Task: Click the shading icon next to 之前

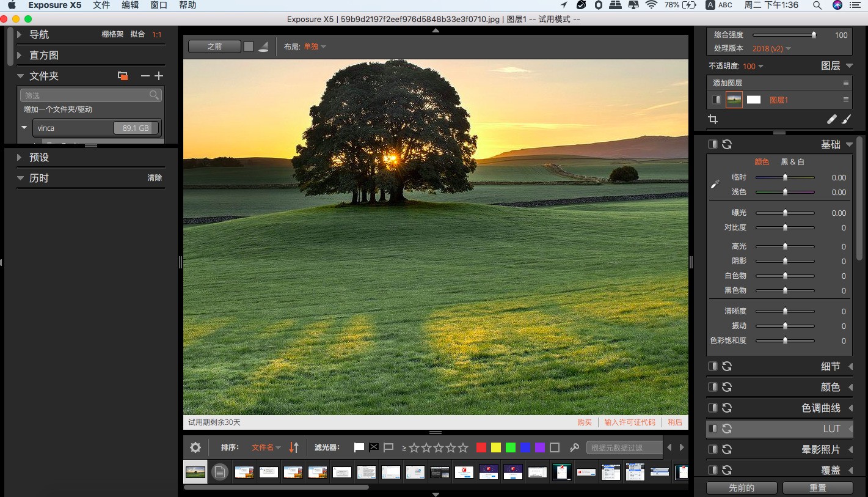Action: click(263, 46)
